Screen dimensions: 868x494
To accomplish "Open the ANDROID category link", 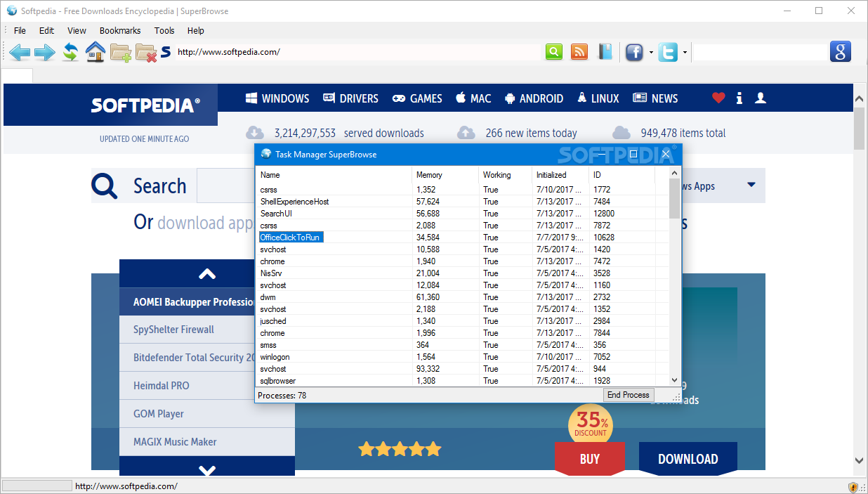I will click(534, 98).
